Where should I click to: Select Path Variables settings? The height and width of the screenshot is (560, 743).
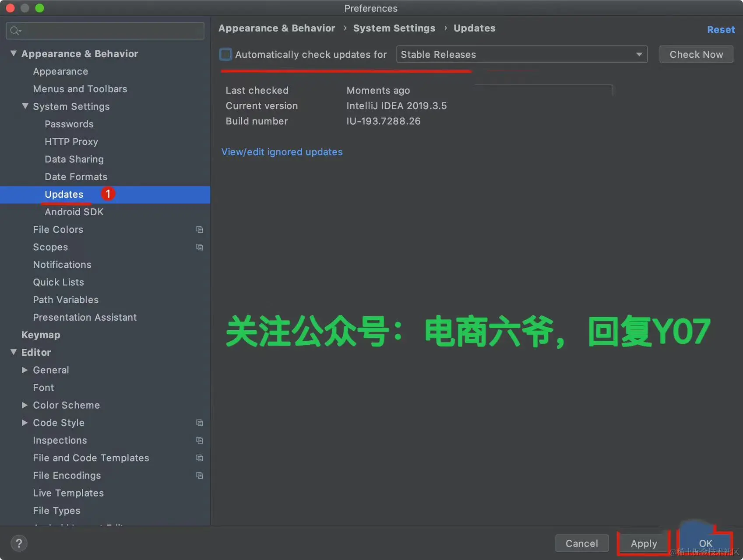coord(66,300)
